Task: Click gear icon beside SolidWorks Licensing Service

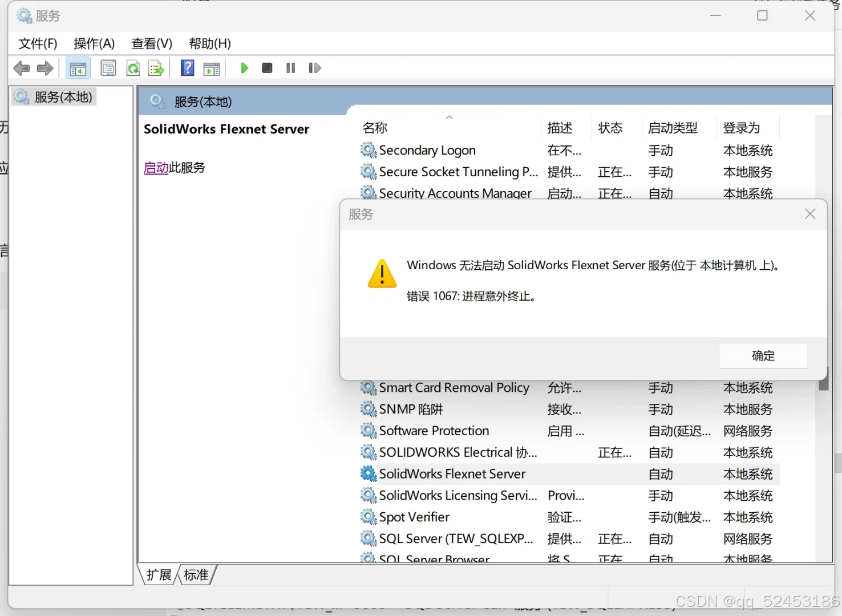Action: pos(369,496)
